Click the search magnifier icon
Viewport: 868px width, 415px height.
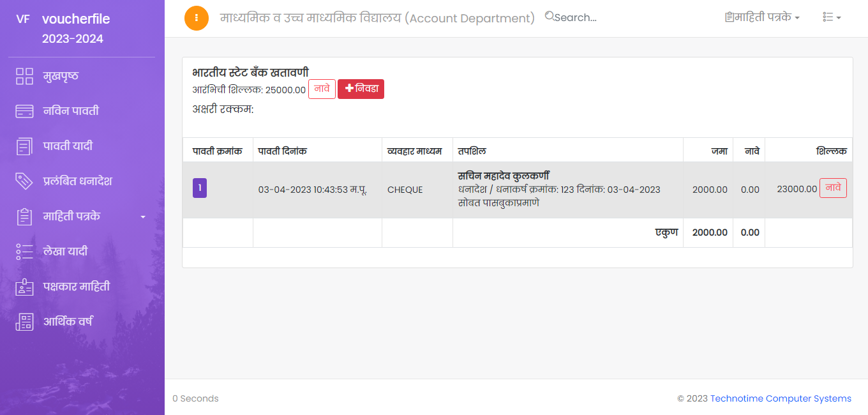point(549,17)
